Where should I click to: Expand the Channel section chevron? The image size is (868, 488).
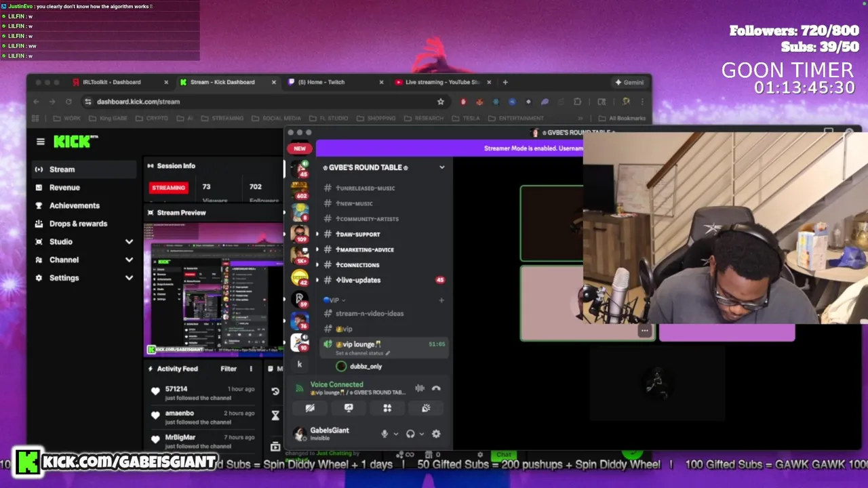tap(129, 260)
